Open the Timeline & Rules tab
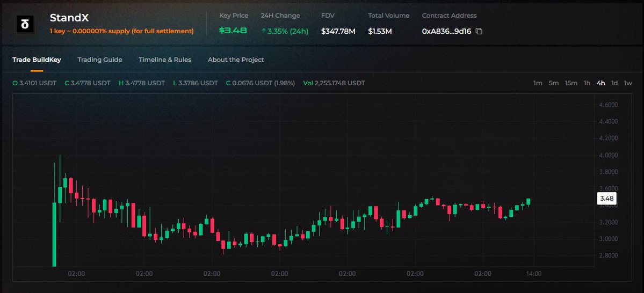 click(x=165, y=60)
